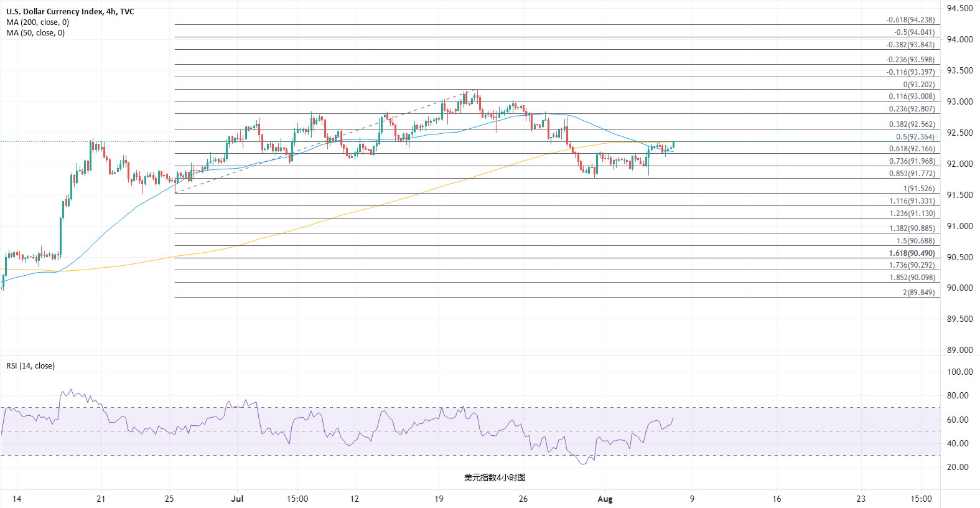Click the 0.853(91.772) Fibonacci label
This screenshot has height=508, width=980.
point(912,174)
